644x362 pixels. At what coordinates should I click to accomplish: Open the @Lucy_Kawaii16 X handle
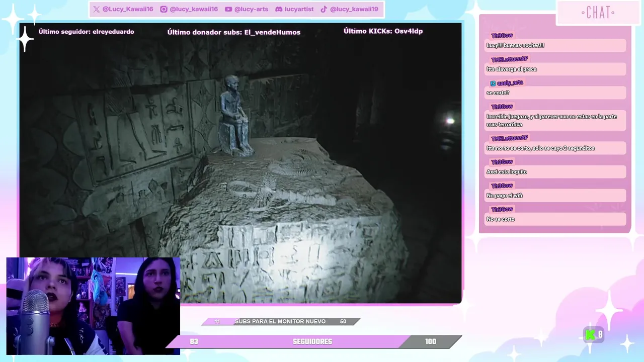coord(128,9)
